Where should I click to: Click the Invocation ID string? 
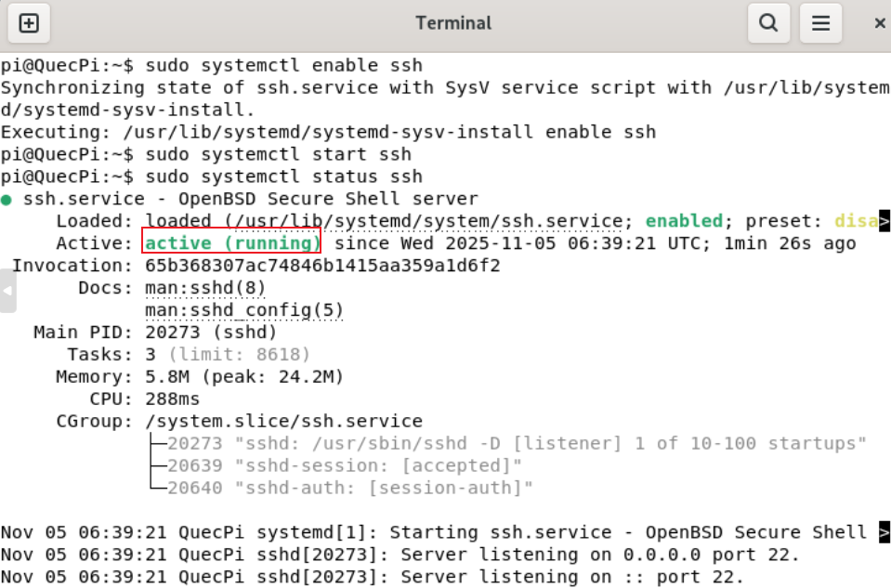[x=322, y=266]
